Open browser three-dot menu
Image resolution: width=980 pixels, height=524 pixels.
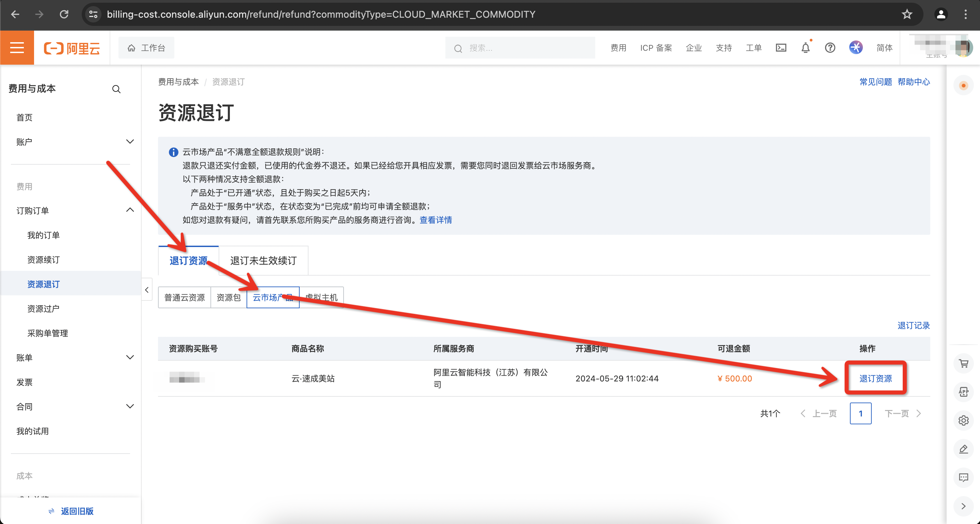(966, 14)
